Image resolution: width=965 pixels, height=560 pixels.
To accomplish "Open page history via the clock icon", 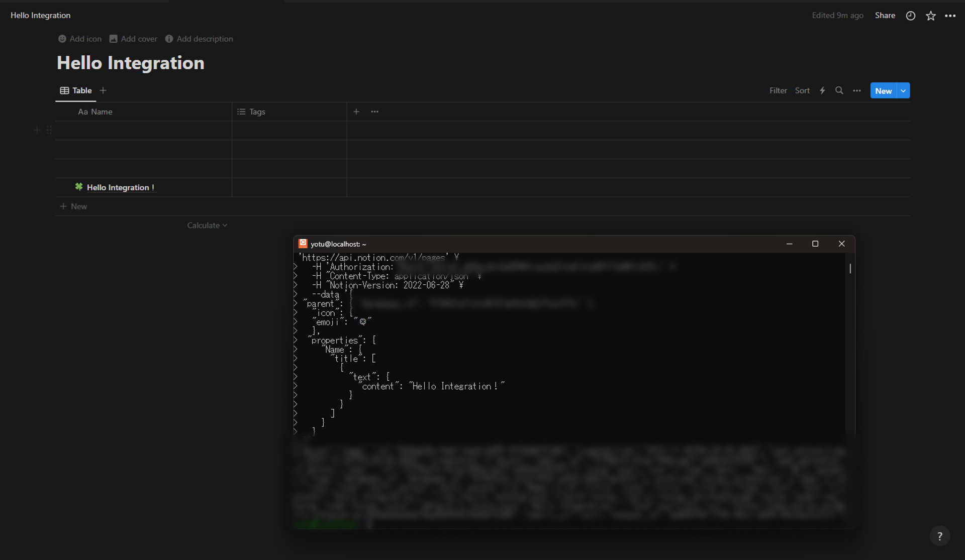I will (x=911, y=16).
